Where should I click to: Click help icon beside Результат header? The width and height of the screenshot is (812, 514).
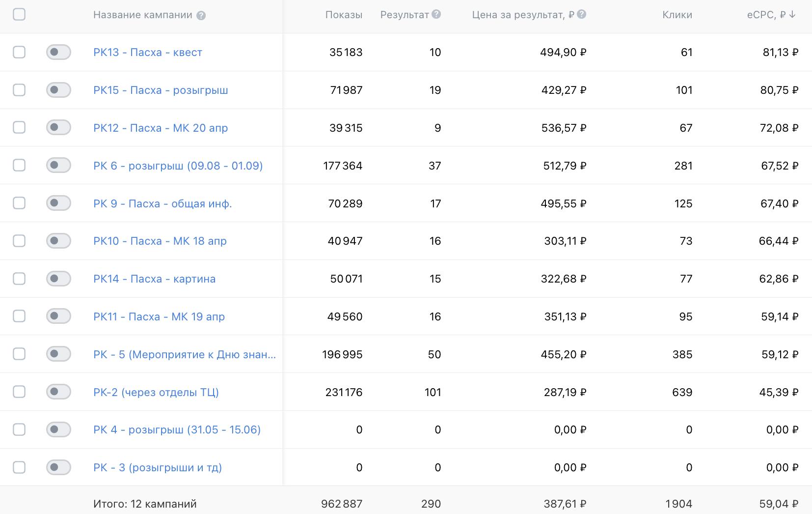pyautogui.click(x=436, y=14)
